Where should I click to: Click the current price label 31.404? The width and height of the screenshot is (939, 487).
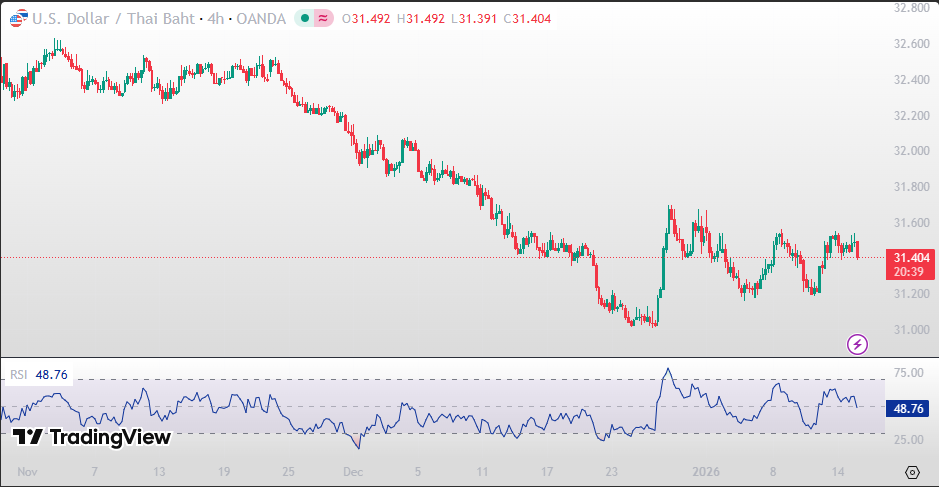point(908,257)
